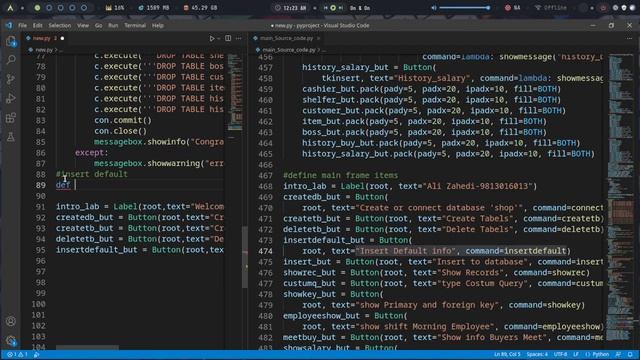
Task: Click the volume speaker icon
Action: point(433,8)
